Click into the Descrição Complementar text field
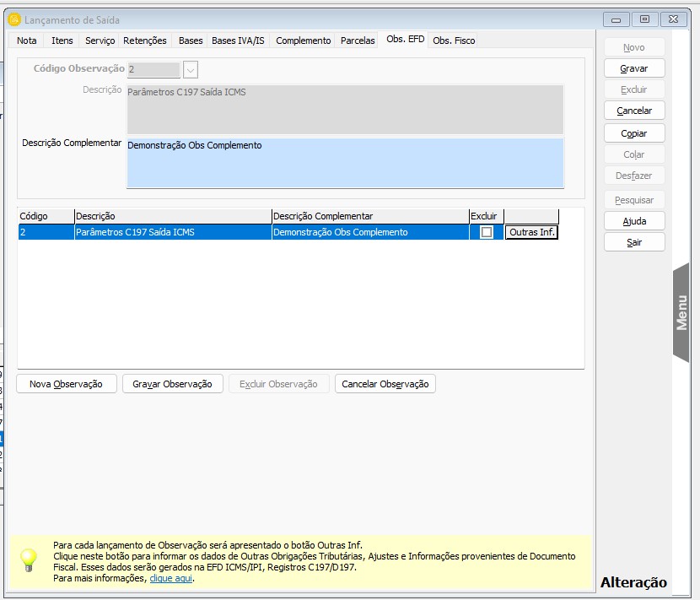This screenshot has height=600, width=700. pos(345,163)
